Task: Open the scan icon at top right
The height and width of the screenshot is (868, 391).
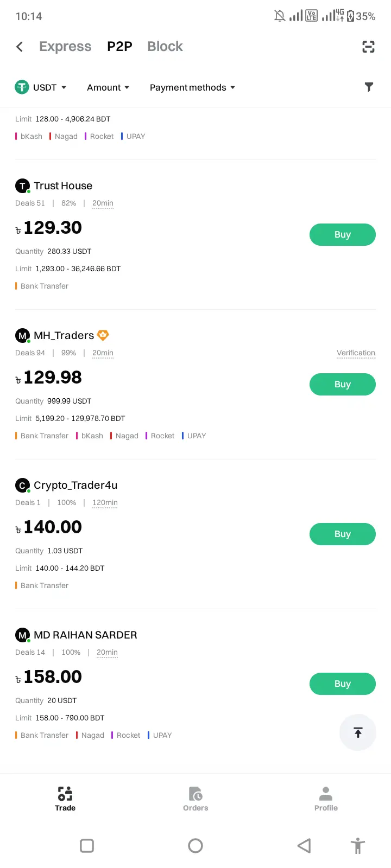Action: point(368,47)
